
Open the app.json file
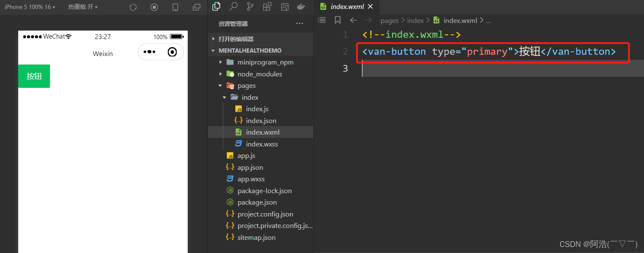click(x=250, y=167)
